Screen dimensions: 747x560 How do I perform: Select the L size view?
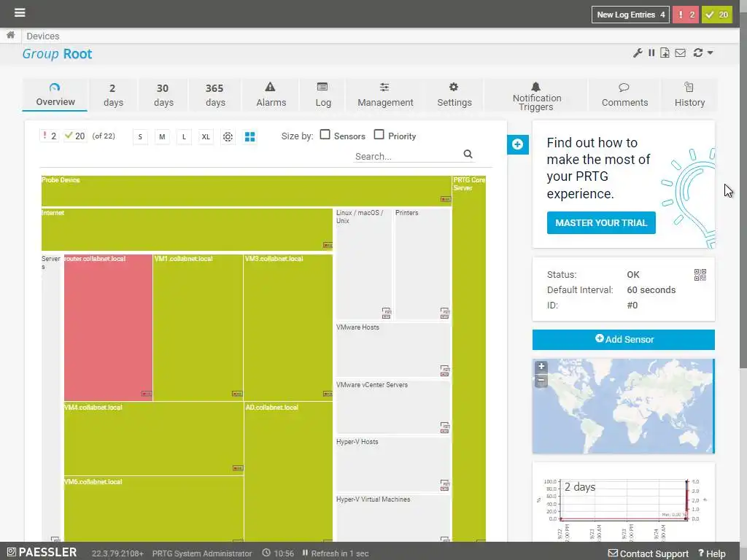coord(184,136)
